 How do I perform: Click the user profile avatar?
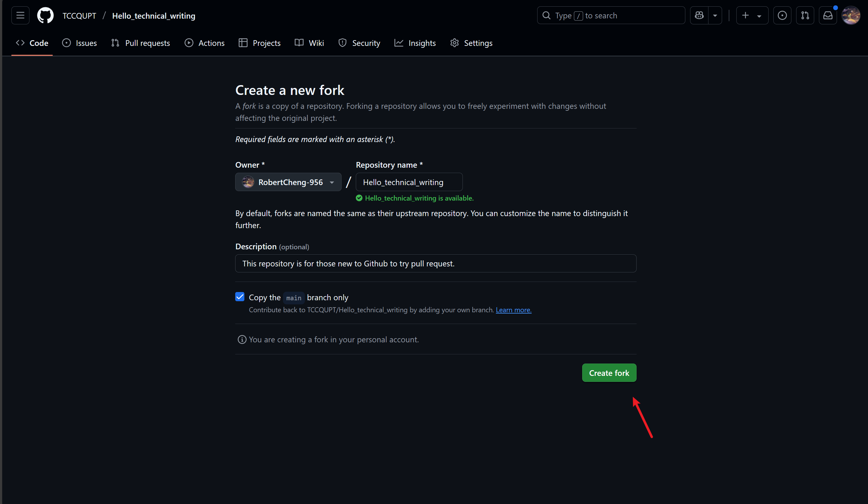(851, 16)
